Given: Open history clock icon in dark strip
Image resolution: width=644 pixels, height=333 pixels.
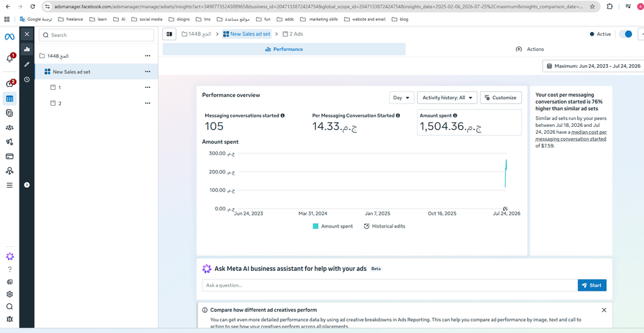Looking at the screenshot, I should point(27,79).
